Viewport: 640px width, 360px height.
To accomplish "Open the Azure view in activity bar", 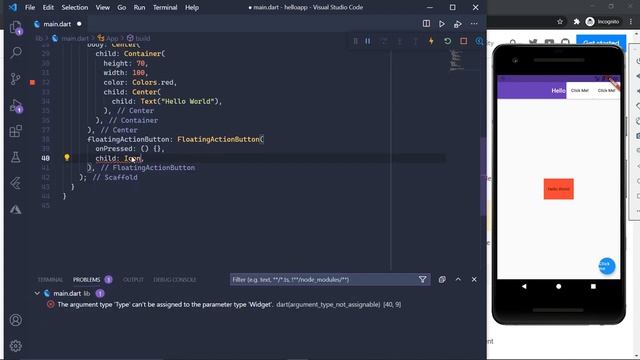I will point(16,209).
